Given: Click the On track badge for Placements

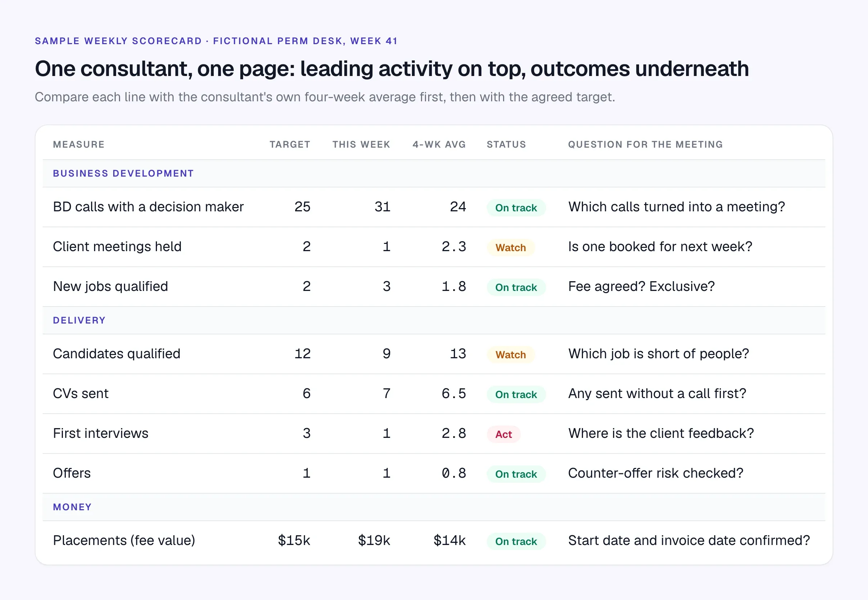Looking at the screenshot, I should point(516,541).
